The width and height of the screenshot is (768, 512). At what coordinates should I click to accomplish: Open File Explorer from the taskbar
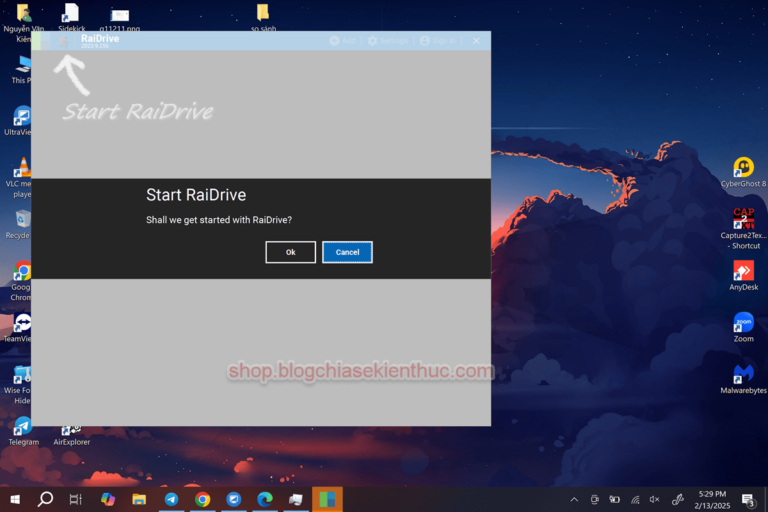(139, 499)
